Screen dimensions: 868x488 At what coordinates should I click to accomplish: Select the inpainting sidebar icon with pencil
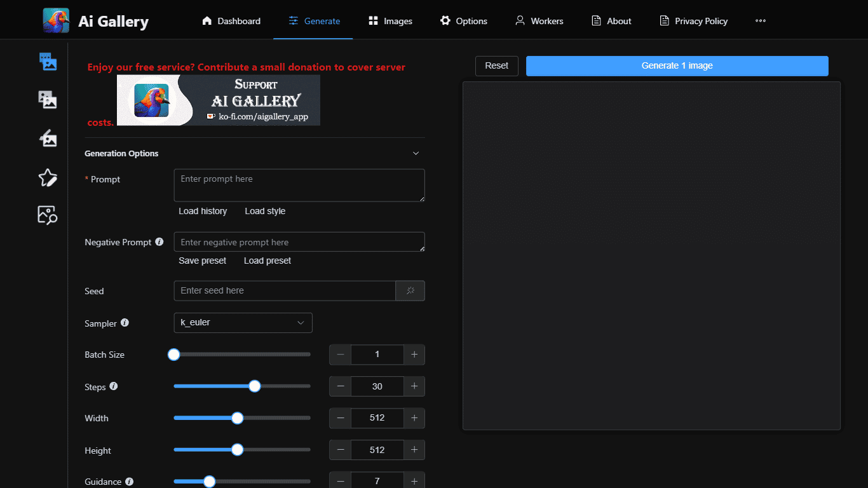[48, 139]
